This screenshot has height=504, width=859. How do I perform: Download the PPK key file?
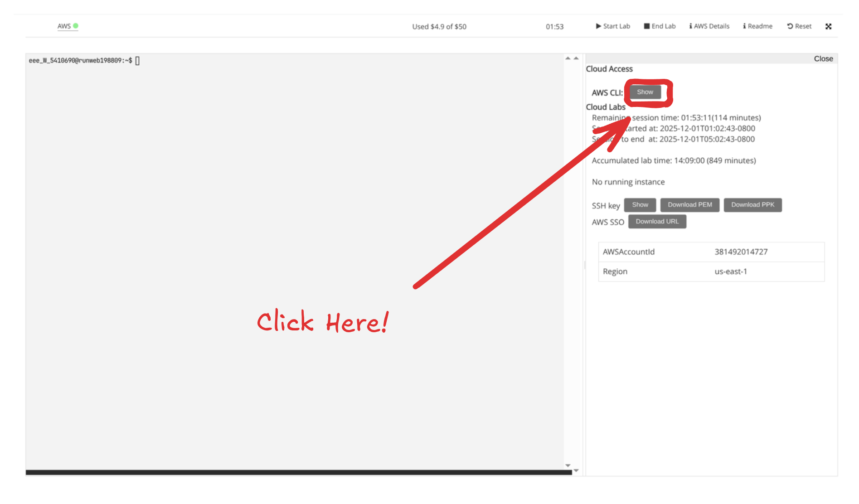[x=752, y=205]
